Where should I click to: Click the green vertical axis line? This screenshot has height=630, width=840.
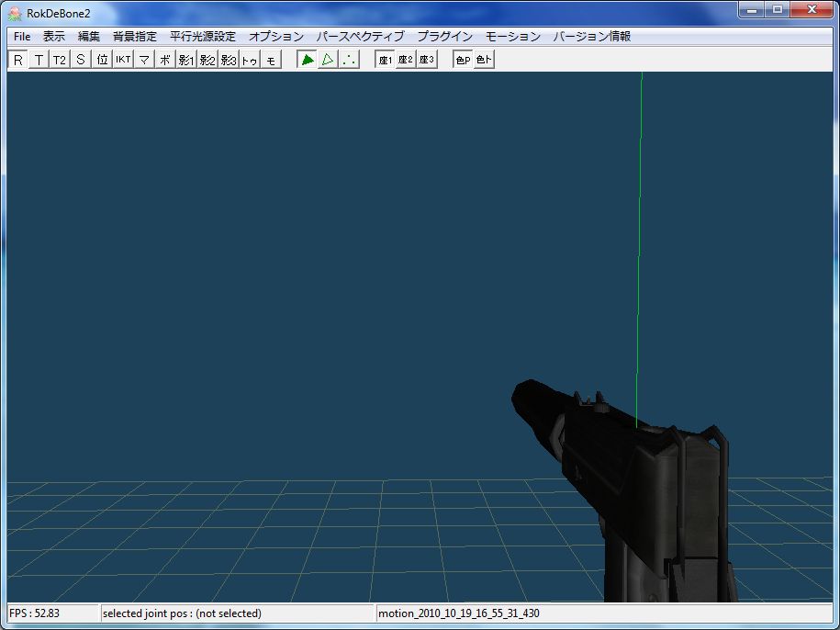pos(639,249)
